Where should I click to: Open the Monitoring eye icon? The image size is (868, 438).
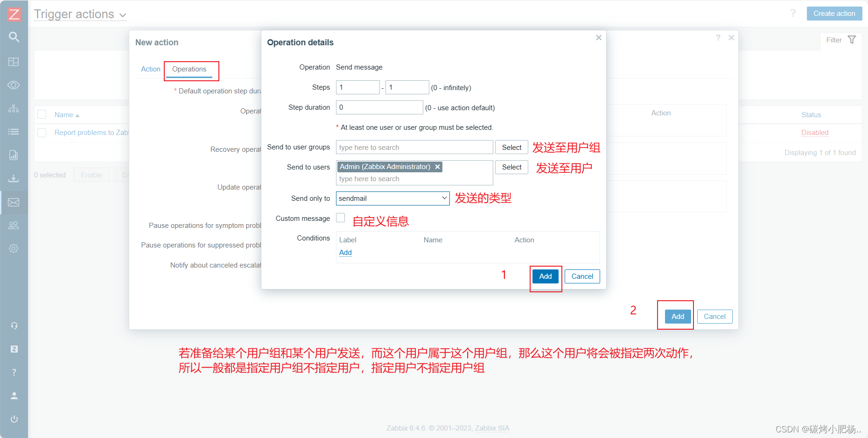point(14,85)
